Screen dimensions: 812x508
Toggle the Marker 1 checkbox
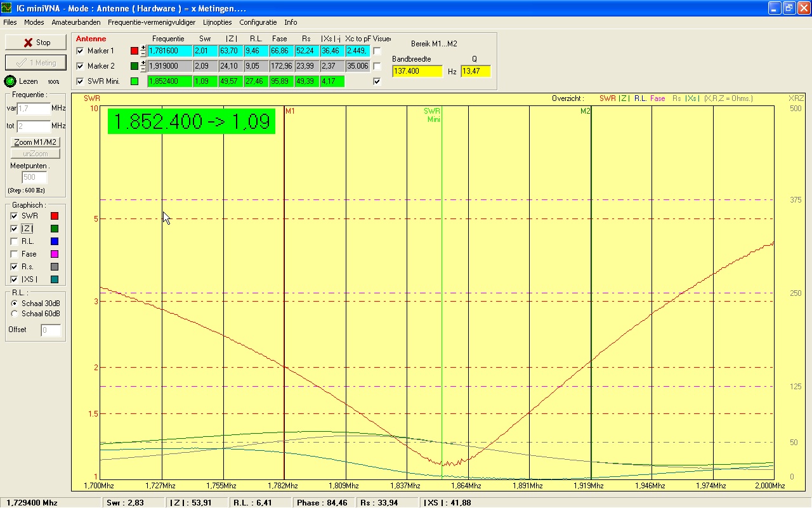[x=80, y=51]
